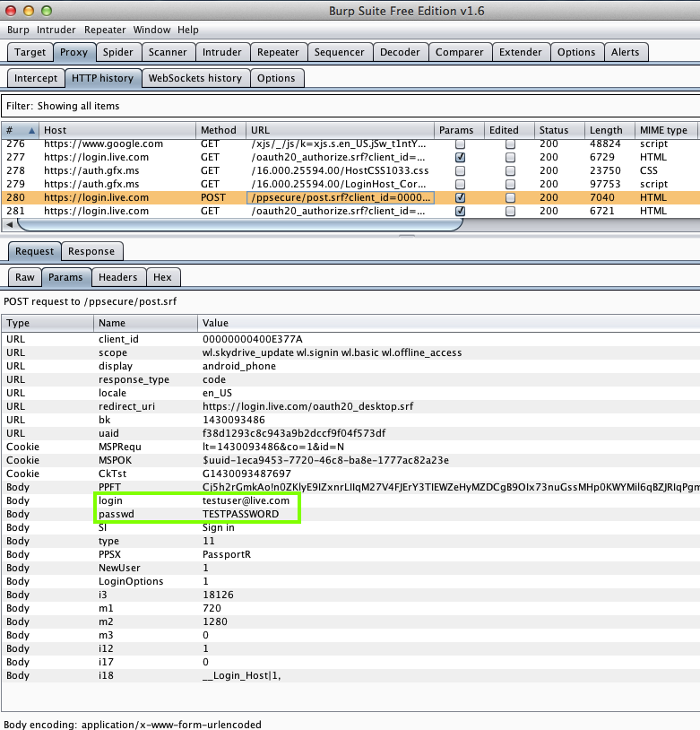The image size is (700, 730).
Task: Show the Response tab
Action: click(x=91, y=251)
